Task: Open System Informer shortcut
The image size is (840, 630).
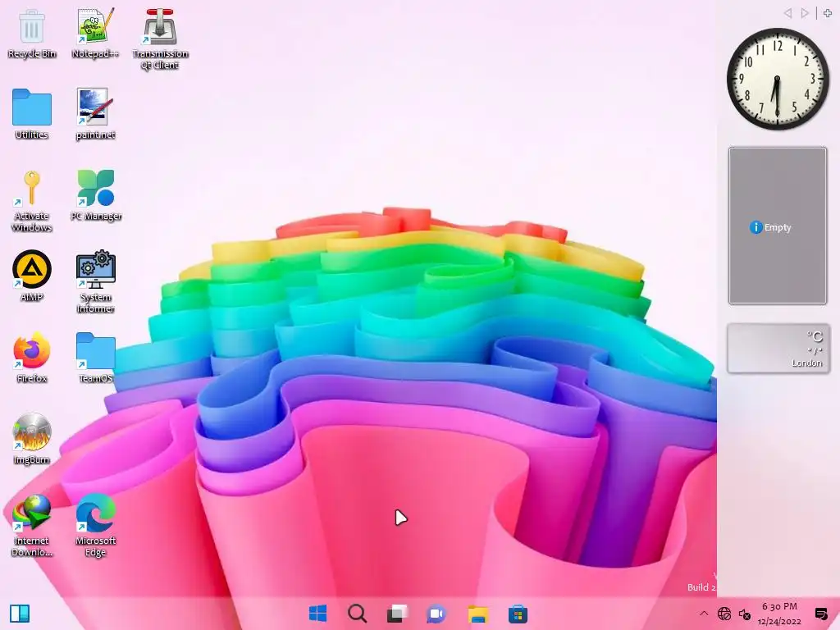Action: coord(95,282)
